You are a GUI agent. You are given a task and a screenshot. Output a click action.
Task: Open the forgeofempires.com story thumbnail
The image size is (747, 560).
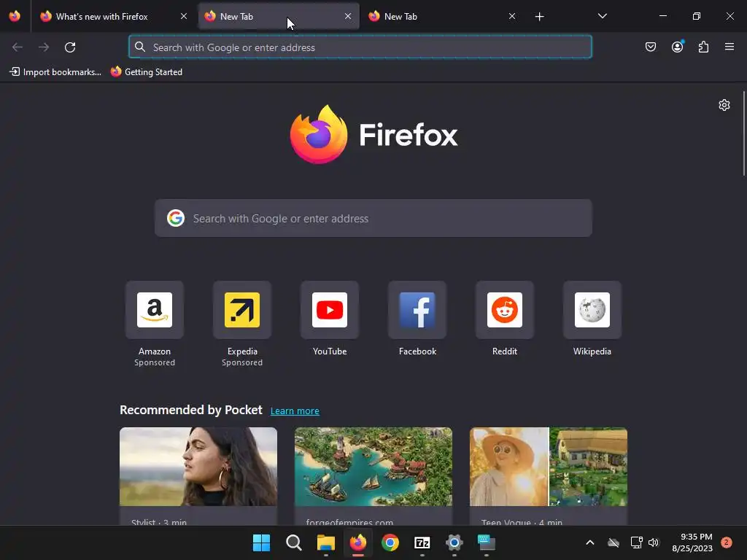pyautogui.click(x=373, y=467)
